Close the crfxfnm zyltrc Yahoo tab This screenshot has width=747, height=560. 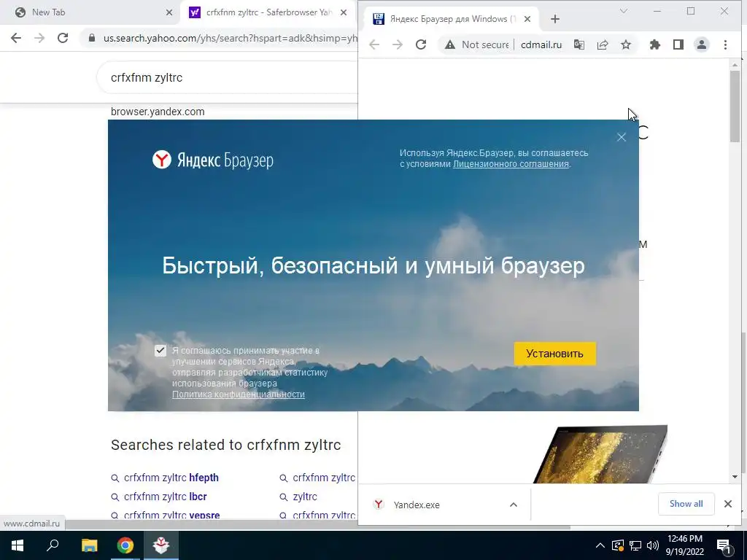(344, 13)
